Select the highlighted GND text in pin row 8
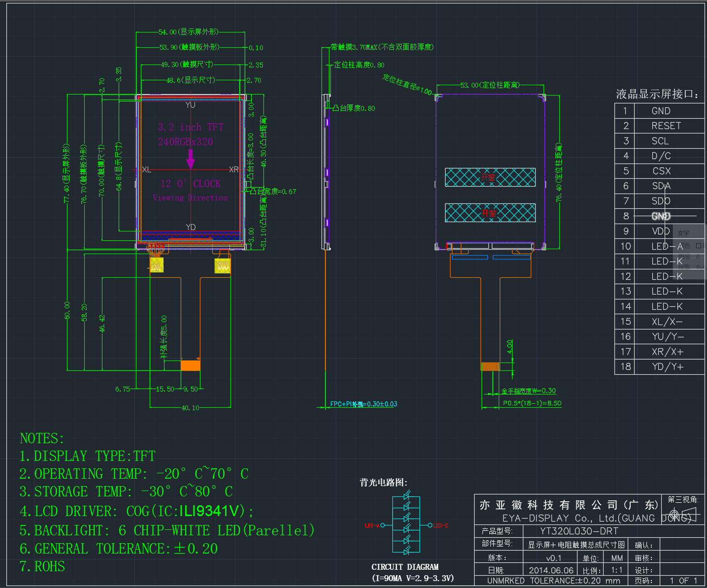 point(661,216)
